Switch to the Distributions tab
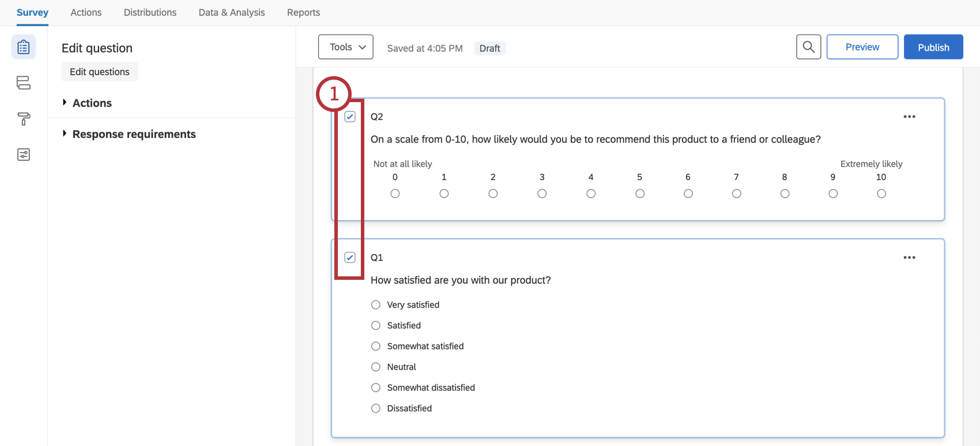This screenshot has height=446, width=980. 150,12
